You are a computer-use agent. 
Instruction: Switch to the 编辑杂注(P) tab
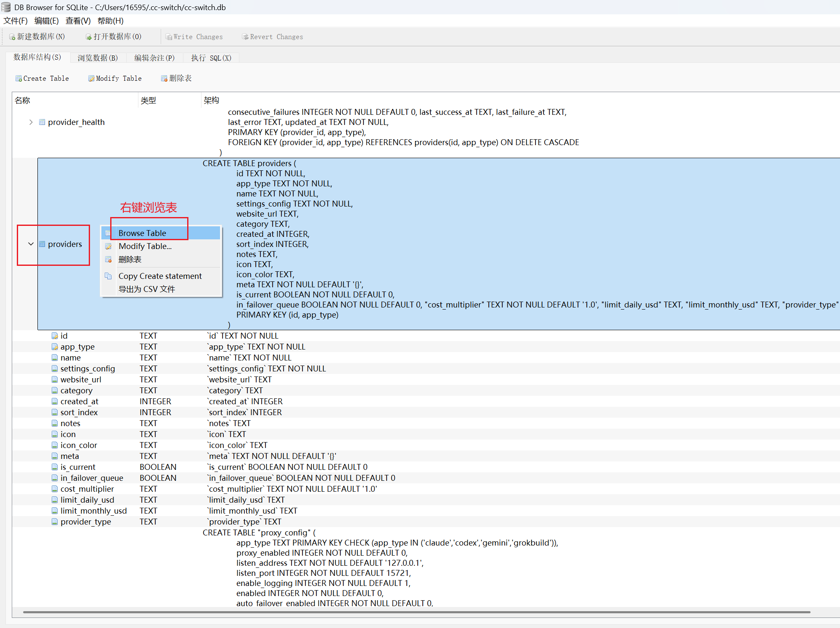point(154,58)
